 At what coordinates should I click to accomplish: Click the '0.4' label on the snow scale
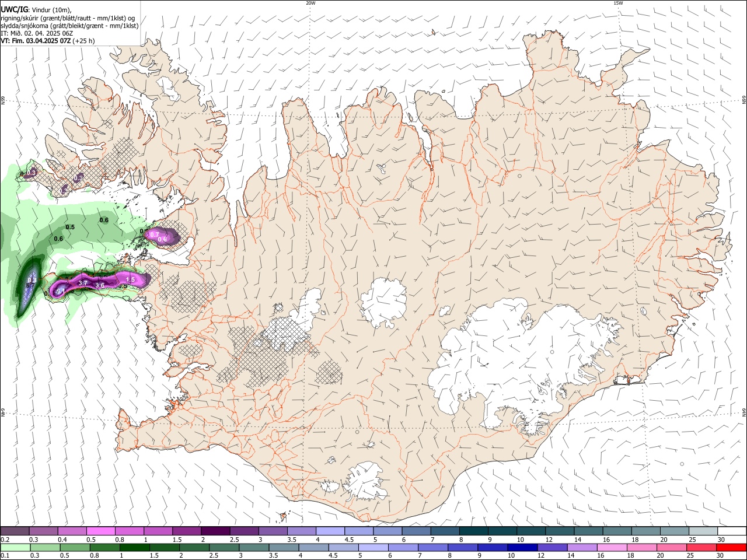tap(62, 540)
